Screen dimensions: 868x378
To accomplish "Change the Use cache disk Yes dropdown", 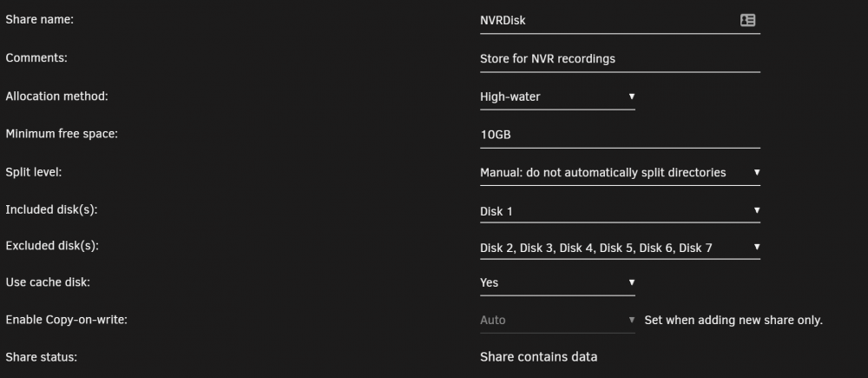I will [x=557, y=282].
